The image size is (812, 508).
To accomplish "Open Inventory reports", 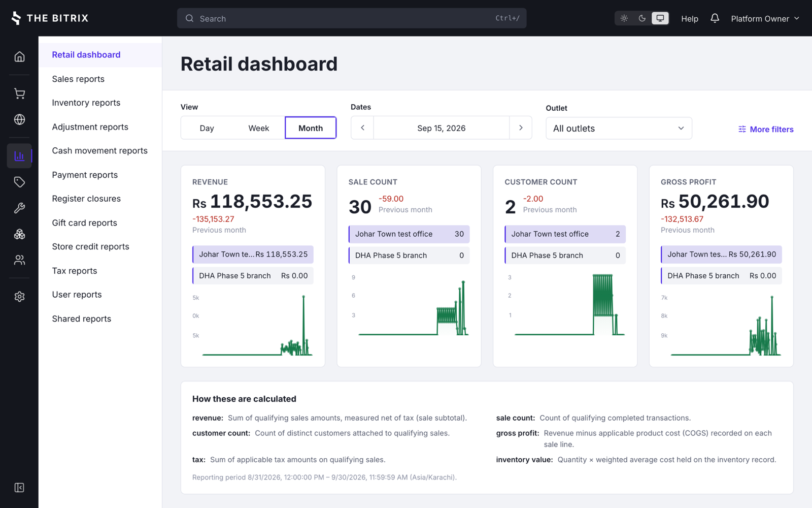I will 100,103.
